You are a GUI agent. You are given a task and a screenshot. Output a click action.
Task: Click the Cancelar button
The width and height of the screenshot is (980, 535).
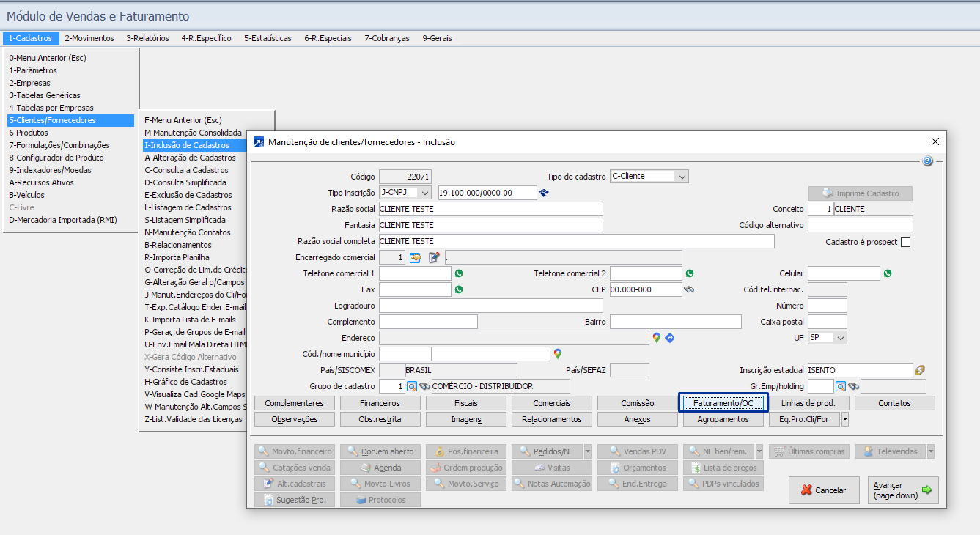pos(824,490)
